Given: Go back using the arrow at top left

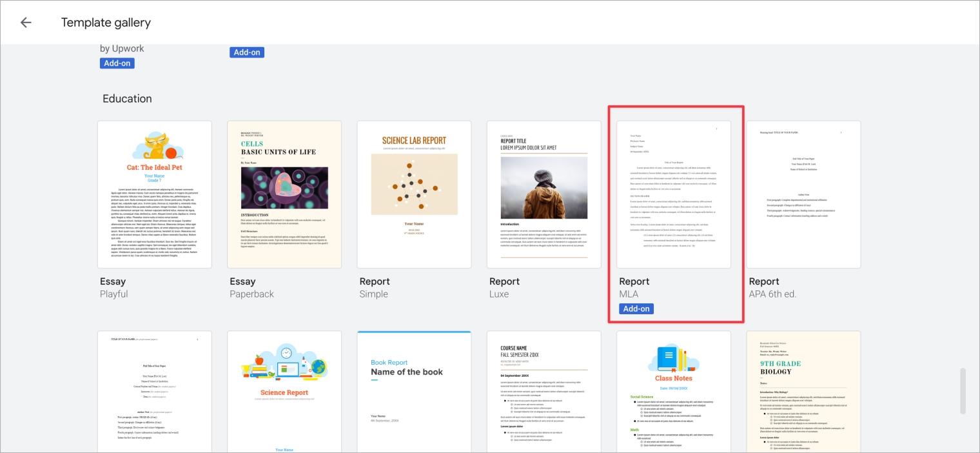Looking at the screenshot, I should [25, 22].
